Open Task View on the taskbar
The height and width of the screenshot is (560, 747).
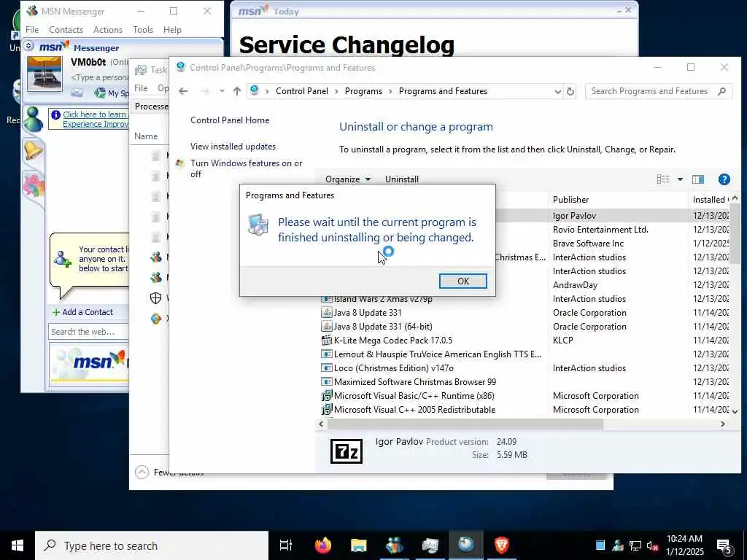click(285, 545)
